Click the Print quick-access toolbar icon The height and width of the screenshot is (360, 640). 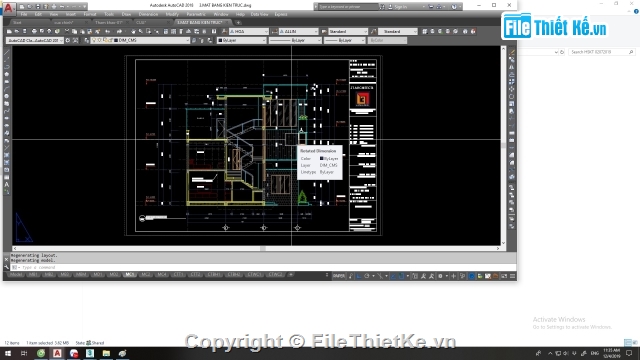[53, 7]
